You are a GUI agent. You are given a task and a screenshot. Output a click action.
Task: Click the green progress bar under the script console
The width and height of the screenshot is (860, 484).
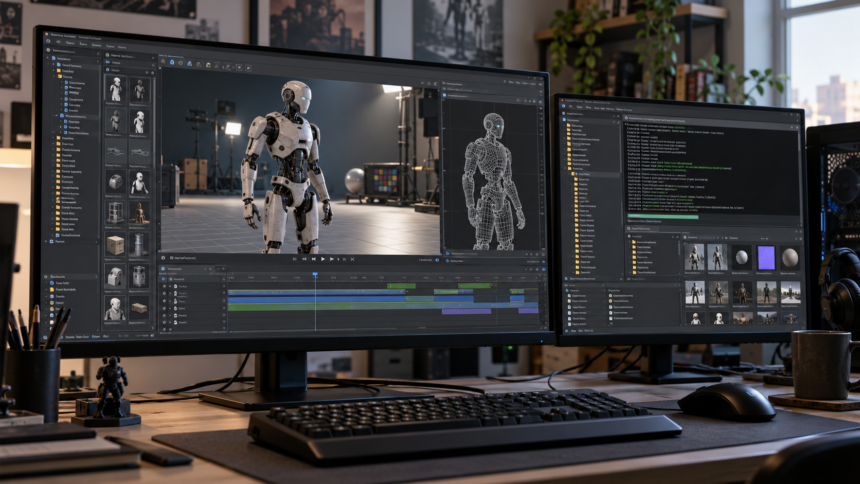(x=663, y=217)
